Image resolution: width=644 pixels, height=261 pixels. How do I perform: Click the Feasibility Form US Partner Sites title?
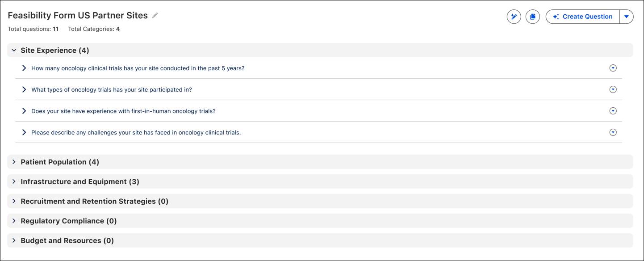coord(78,15)
